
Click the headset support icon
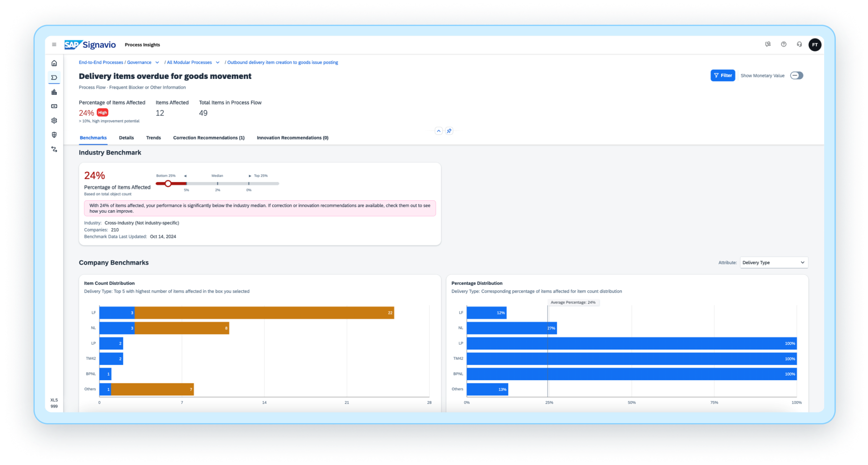pos(799,44)
